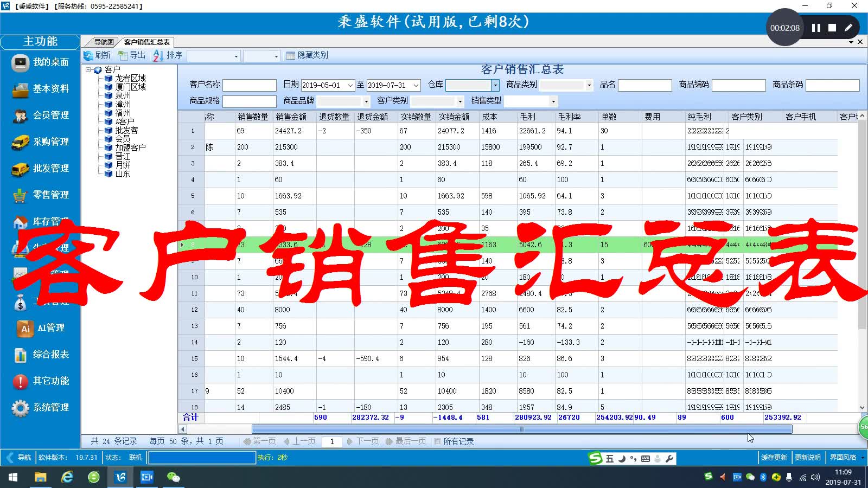Screen dimensions: 868x488
Task: Select 泉州 in the customer tree
Action: (123, 95)
